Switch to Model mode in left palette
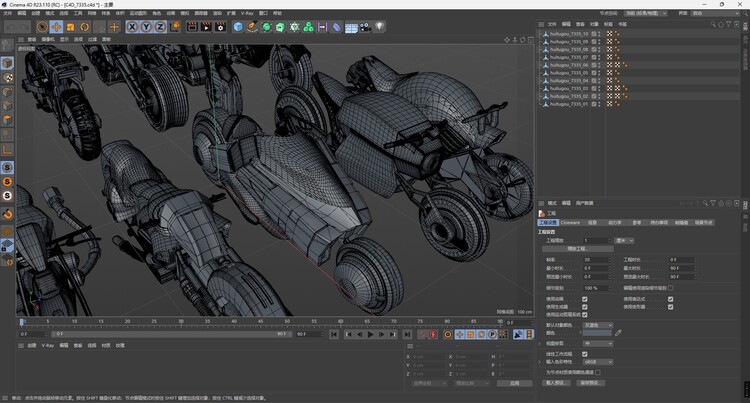 coord(7,63)
